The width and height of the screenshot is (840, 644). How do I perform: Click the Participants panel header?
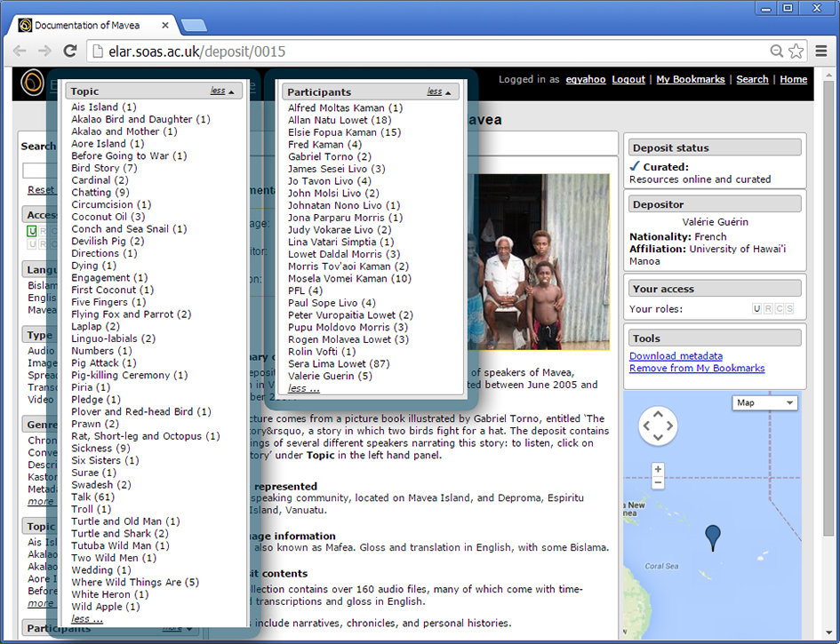(x=371, y=92)
